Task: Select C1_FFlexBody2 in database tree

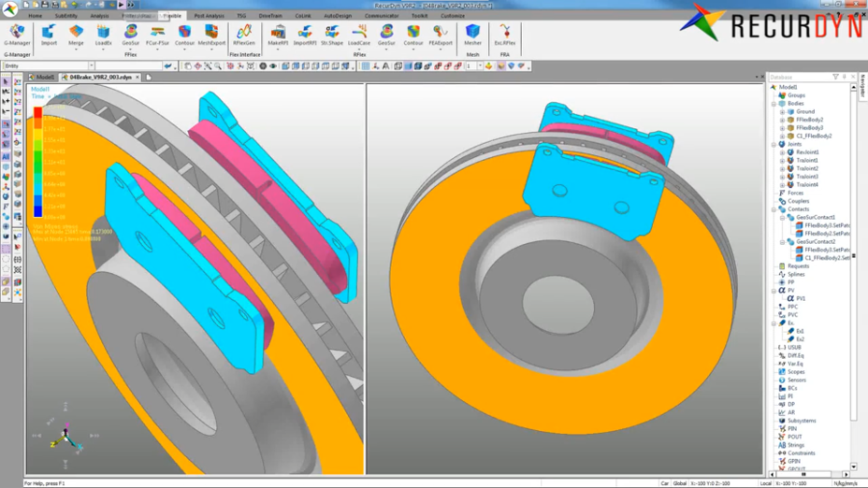Action: point(814,136)
